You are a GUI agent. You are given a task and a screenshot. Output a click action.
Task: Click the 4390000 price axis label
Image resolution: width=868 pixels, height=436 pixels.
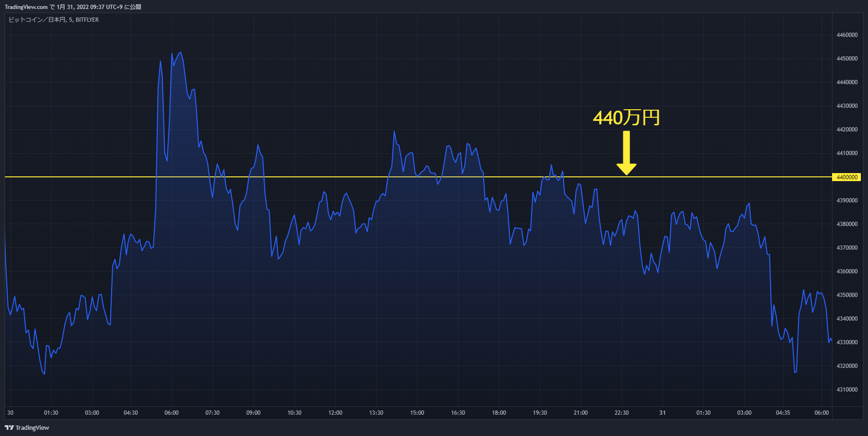(x=847, y=201)
